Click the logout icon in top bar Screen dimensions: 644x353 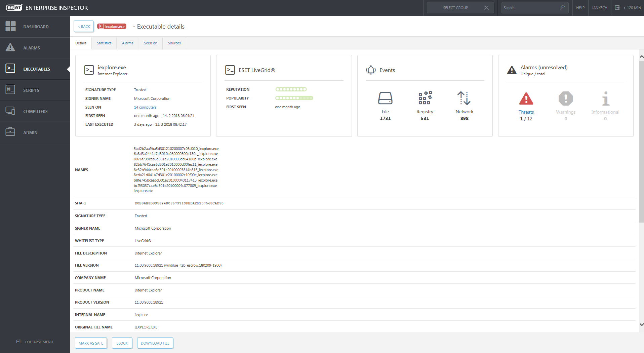tap(617, 8)
